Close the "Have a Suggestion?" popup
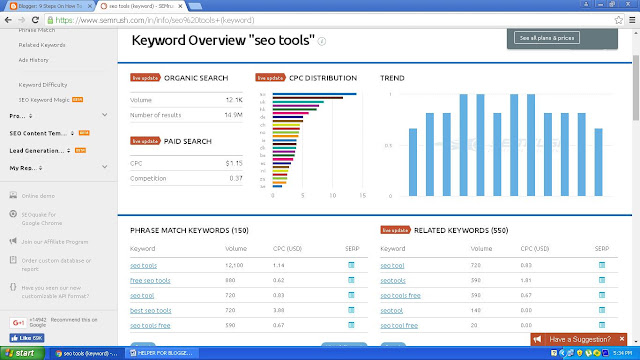The image size is (640, 360). [622, 339]
